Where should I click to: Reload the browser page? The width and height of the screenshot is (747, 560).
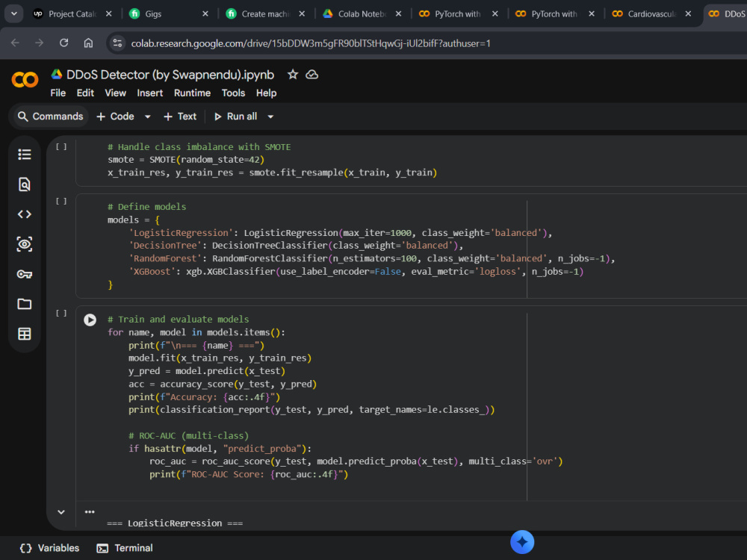click(x=63, y=43)
